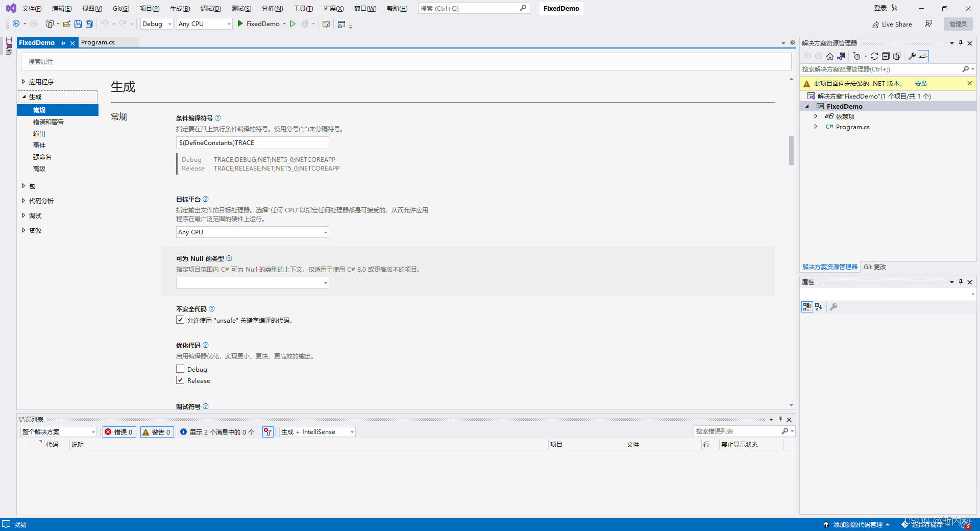The image size is (980, 531).
Task: Expand the 资源 section
Action: (23, 230)
